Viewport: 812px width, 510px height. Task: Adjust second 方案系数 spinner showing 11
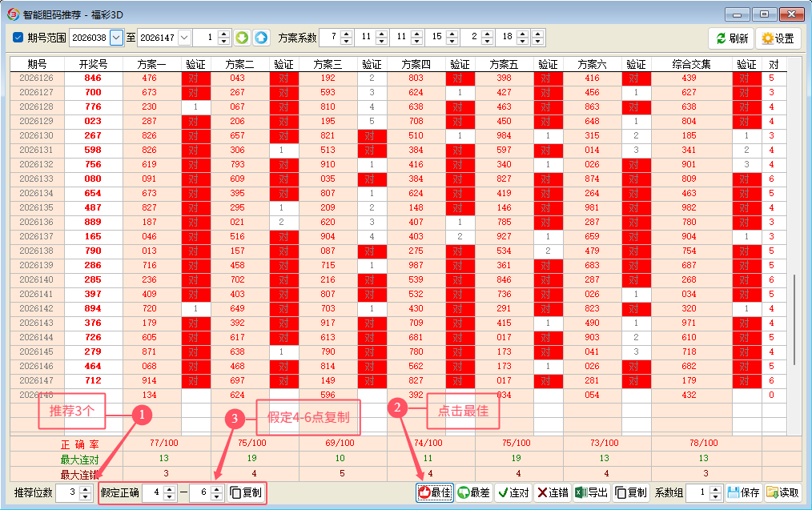382,38
